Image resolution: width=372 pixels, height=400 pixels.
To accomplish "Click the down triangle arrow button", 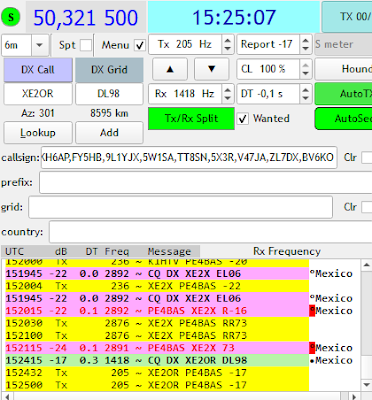I will pos(212,69).
